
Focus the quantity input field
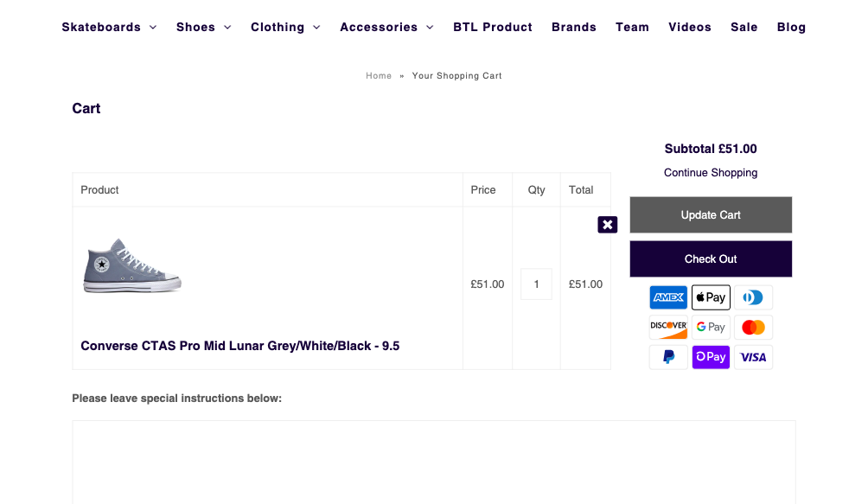point(536,284)
